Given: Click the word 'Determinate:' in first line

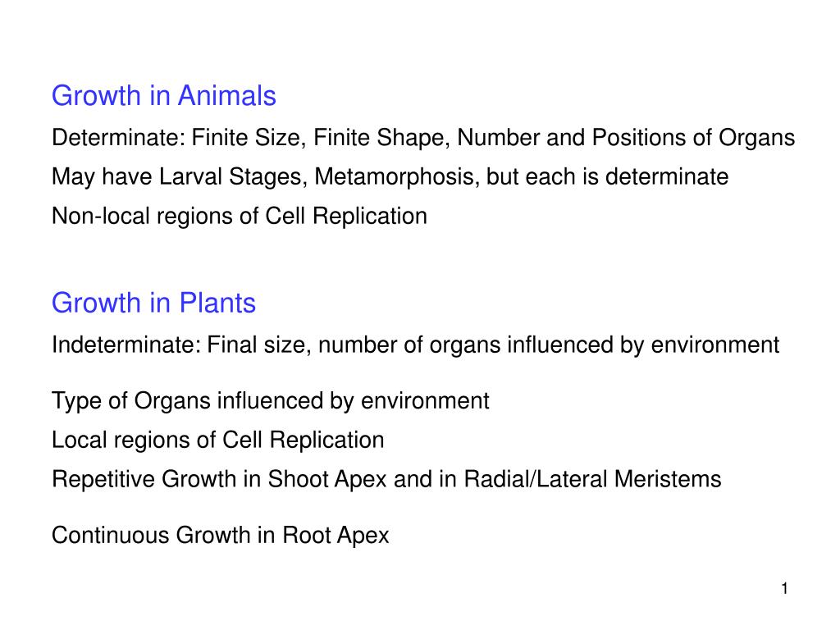Looking at the screenshot, I should pyautogui.click(x=119, y=138).
